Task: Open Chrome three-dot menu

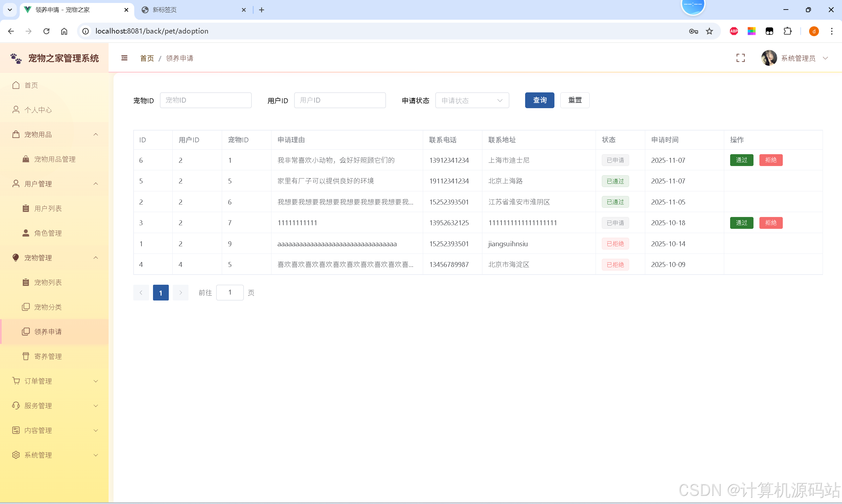Action: coord(831,31)
